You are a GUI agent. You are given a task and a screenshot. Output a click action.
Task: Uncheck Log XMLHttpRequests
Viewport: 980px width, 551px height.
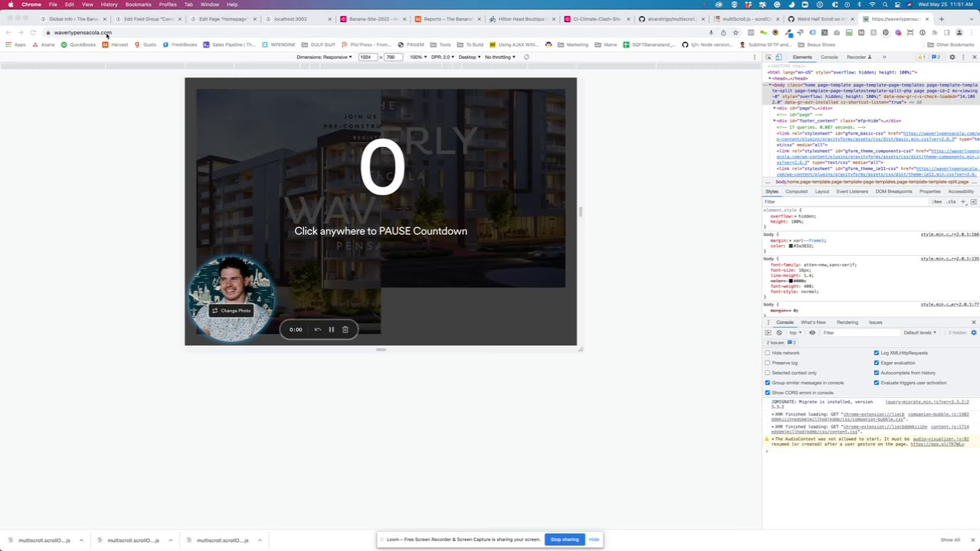pos(877,353)
